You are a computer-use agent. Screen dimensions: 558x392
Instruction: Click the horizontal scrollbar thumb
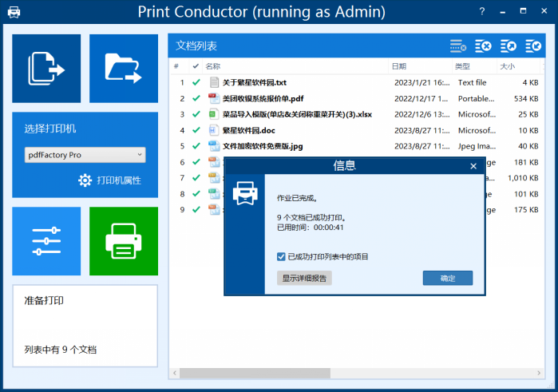[x=255, y=373]
